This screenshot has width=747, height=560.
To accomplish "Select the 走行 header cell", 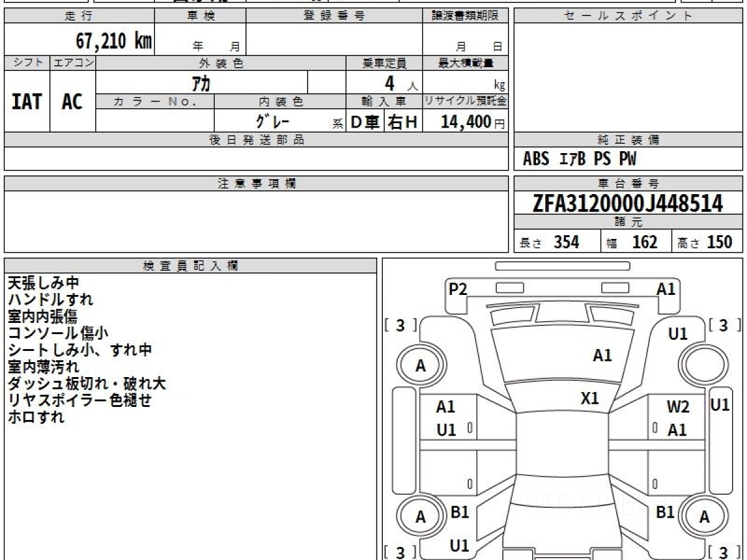I will coord(79,16).
